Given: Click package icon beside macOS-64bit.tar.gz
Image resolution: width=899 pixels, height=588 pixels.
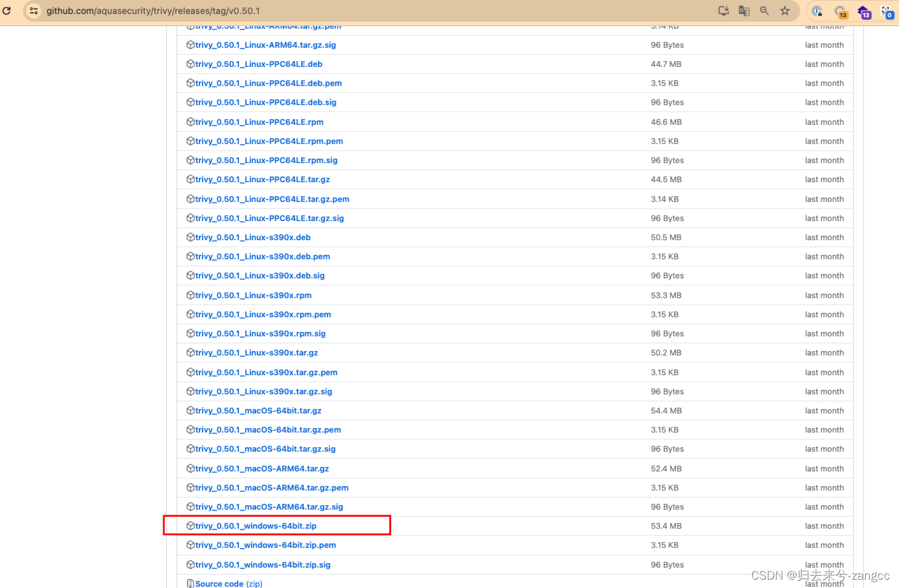Looking at the screenshot, I should pos(191,411).
